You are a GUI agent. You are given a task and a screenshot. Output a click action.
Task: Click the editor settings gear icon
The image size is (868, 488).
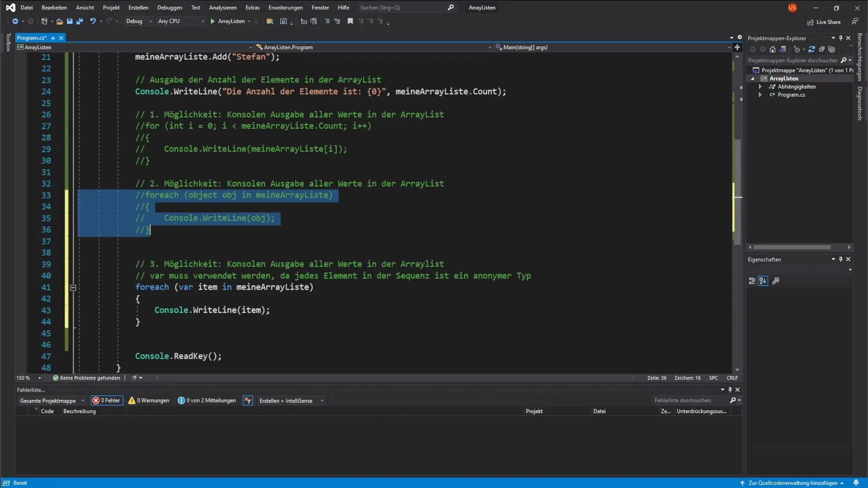(x=740, y=38)
